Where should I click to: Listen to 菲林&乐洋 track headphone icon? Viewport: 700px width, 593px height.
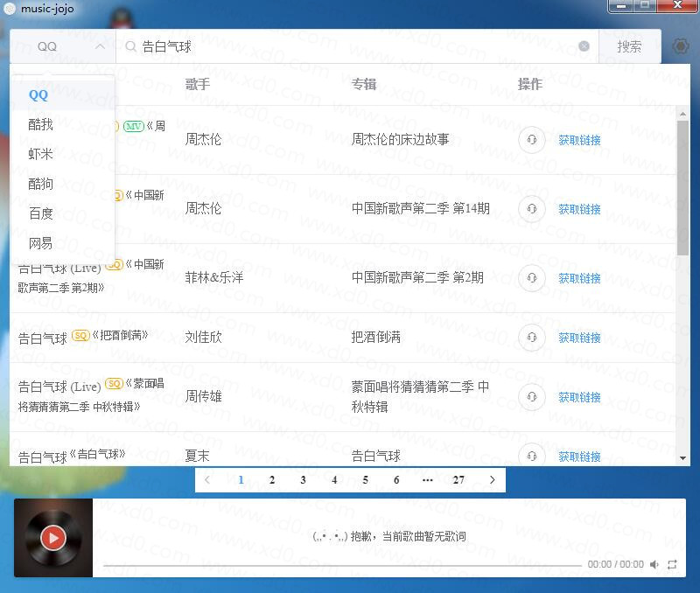532,278
